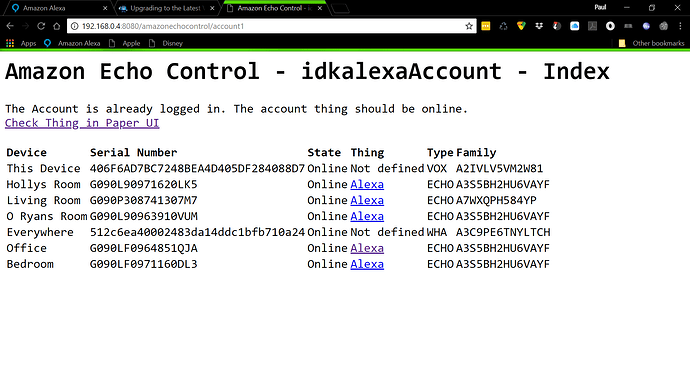Open the browser three-dot menu

(681, 26)
